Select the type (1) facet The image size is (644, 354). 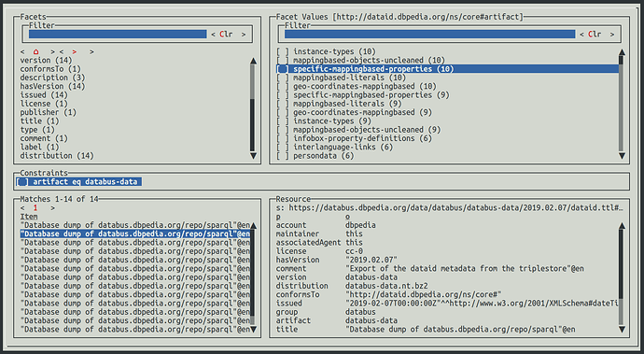pyautogui.click(x=37, y=130)
